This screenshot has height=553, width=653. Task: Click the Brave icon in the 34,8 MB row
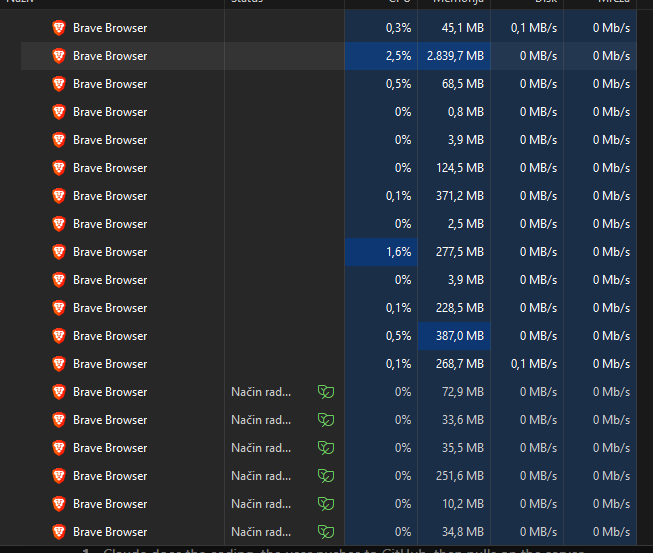coord(59,531)
